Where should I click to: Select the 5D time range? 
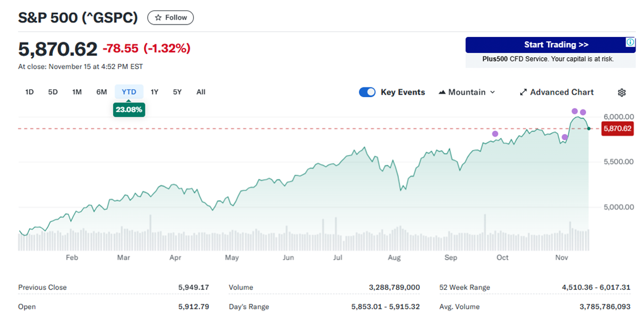click(x=52, y=92)
